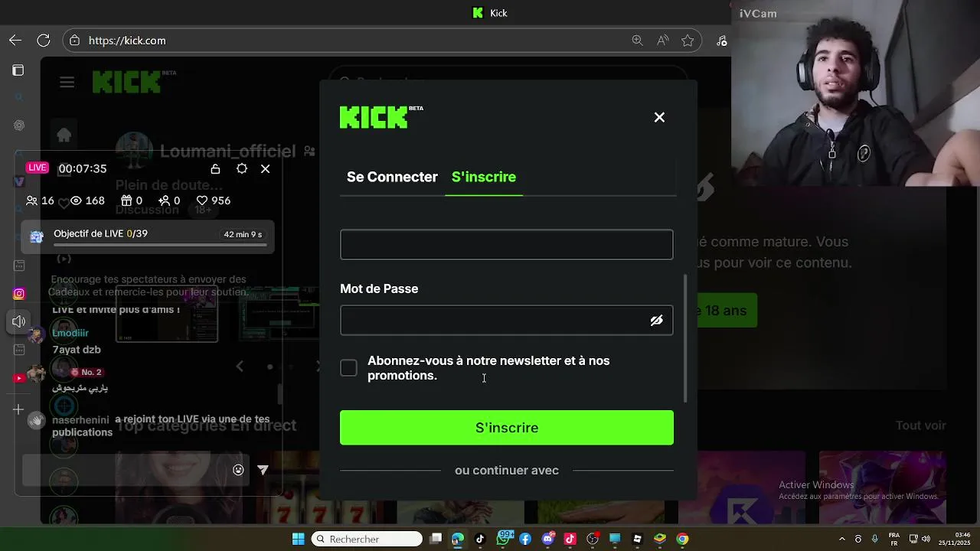
Task: Close the Kick sign-up dialog
Action: (x=659, y=117)
